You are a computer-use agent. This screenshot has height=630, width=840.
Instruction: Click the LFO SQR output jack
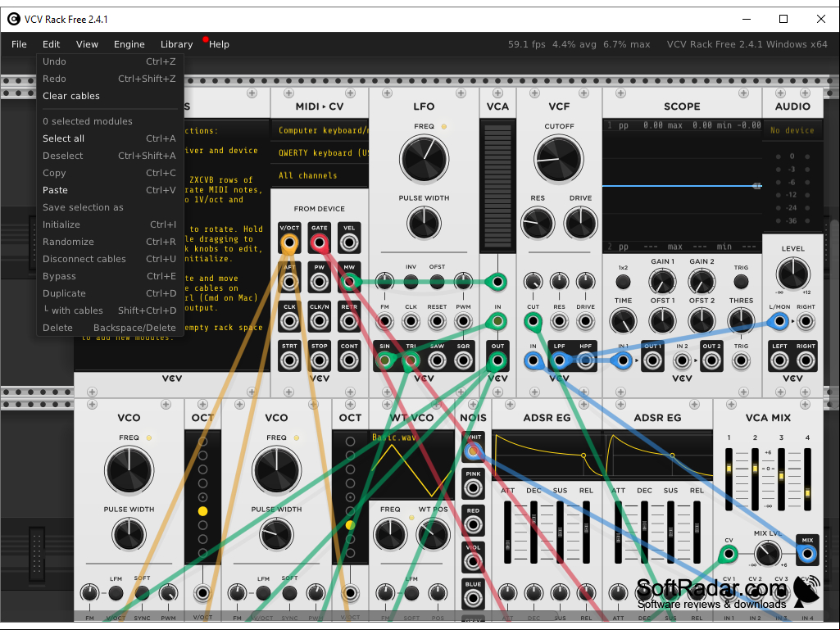[463, 360]
